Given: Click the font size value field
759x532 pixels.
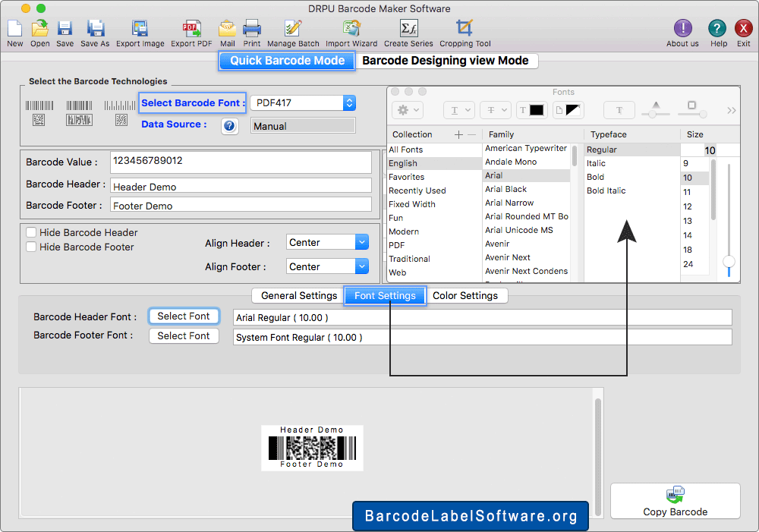Looking at the screenshot, I should (x=700, y=150).
